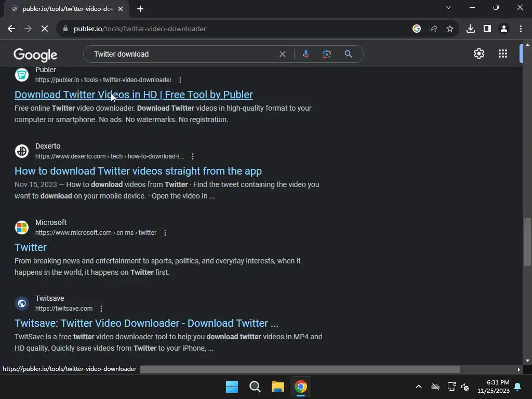Show hidden system tray icons
The height and width of the screenshot is (399, 532).
tap(419, 387)
